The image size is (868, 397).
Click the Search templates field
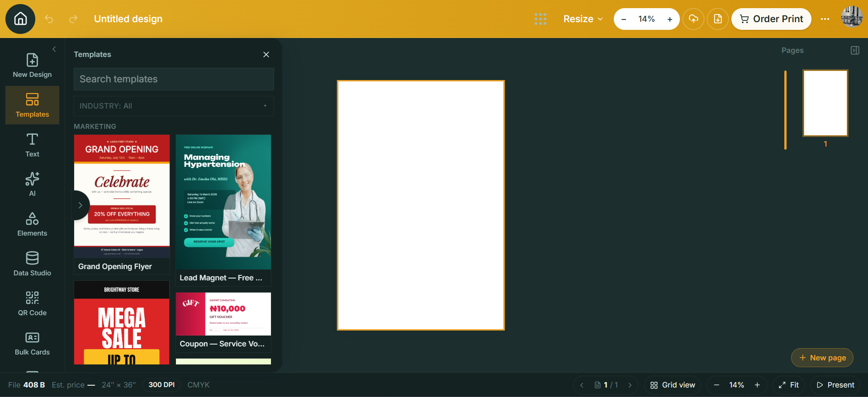point(174,79)
